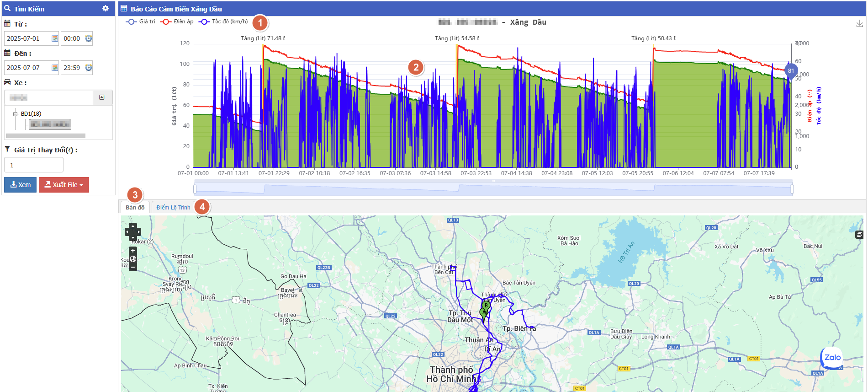Click the Giá Trị Thay Đổi input field
The image size is (868, 392).
34,165
